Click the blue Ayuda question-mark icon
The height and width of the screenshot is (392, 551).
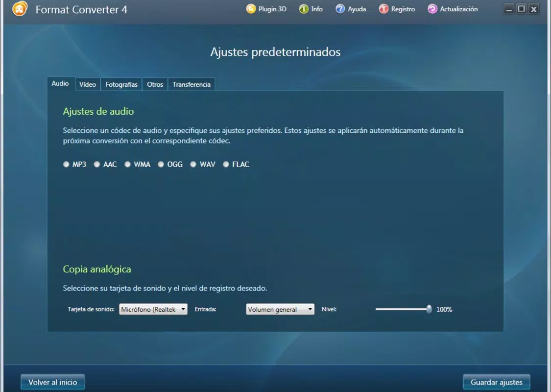coord(340,9)
